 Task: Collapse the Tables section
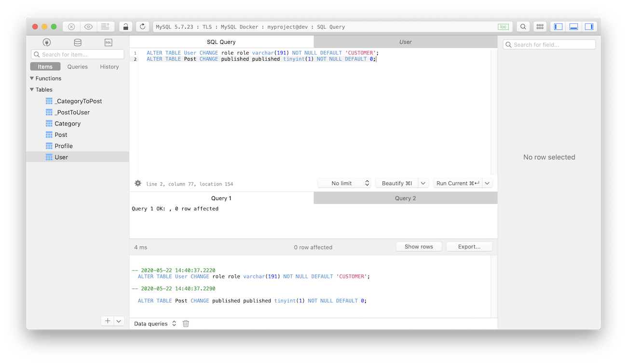(32, 89)
